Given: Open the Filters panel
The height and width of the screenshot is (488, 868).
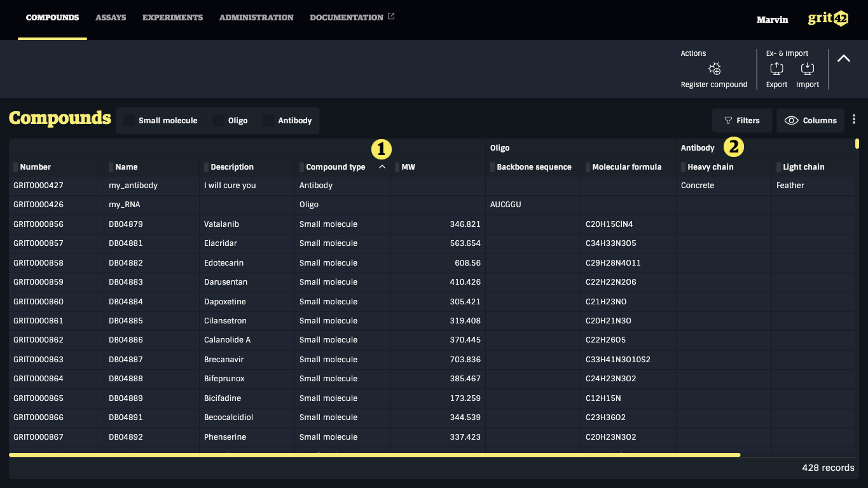Looking at the screenshot, I should click(x=742, y=120).
